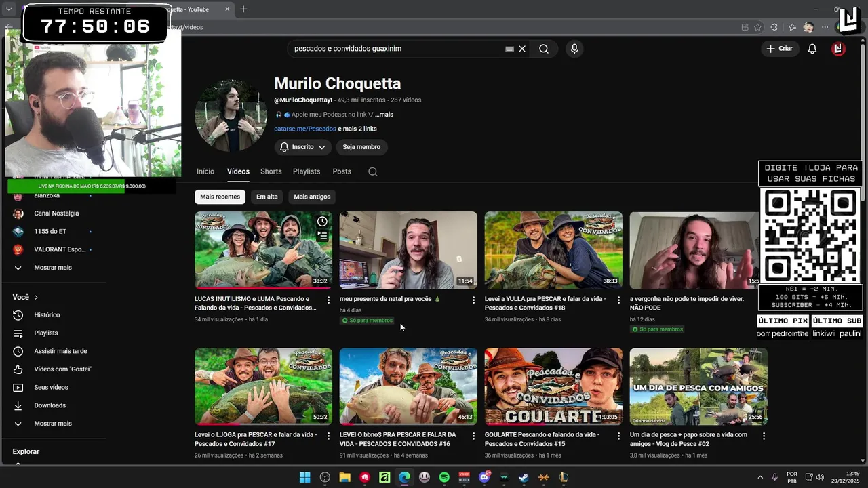Click the Seja membro button
The width and height of the screenshot is (868, 488).
(361, 147)
